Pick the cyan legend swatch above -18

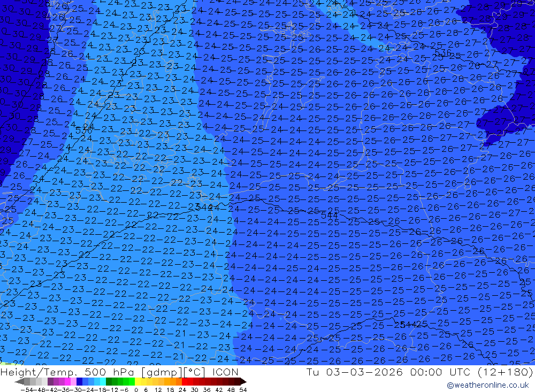pos(103,382)
